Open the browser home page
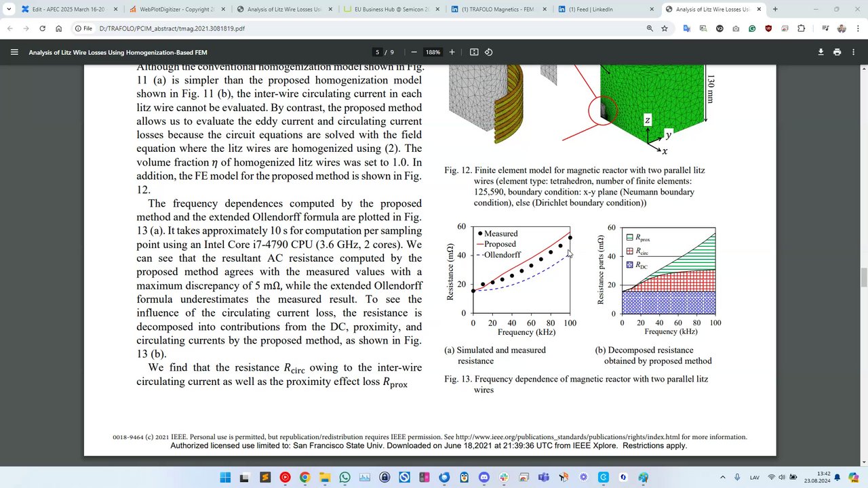 pyautogui.click(x=58, y=28)
